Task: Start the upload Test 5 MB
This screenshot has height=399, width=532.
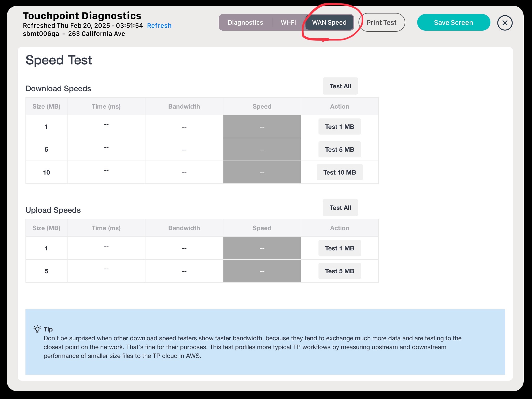Action: 339,271
